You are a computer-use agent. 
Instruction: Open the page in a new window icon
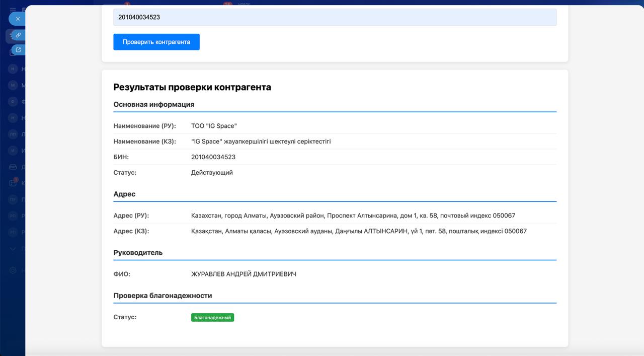pyautogui.click(x=18, y=50)
